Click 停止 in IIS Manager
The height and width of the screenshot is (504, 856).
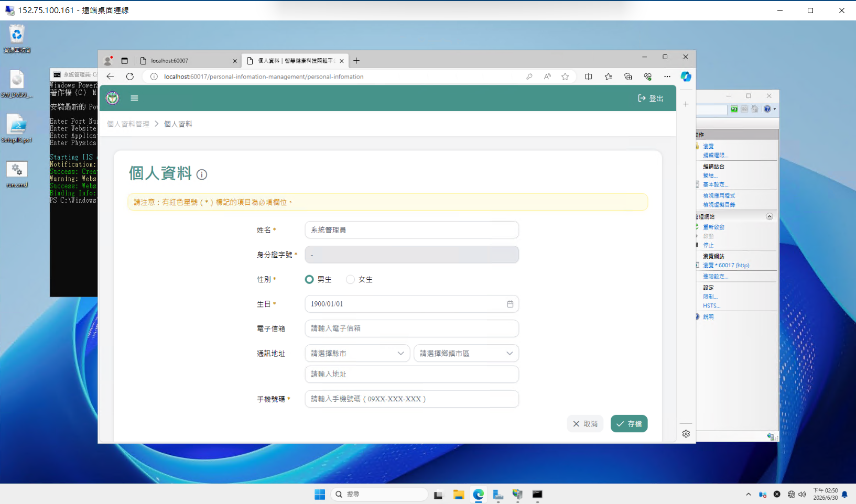(x=708, y=245)
